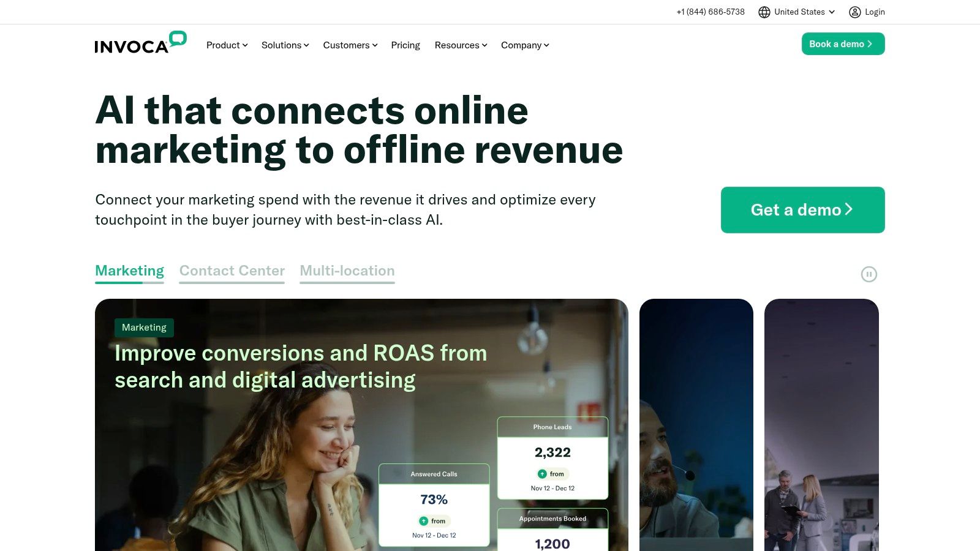The width and height of the screenshot is (980, 551).
Task: Go to the Pricing page
Action: pos(405,45)
